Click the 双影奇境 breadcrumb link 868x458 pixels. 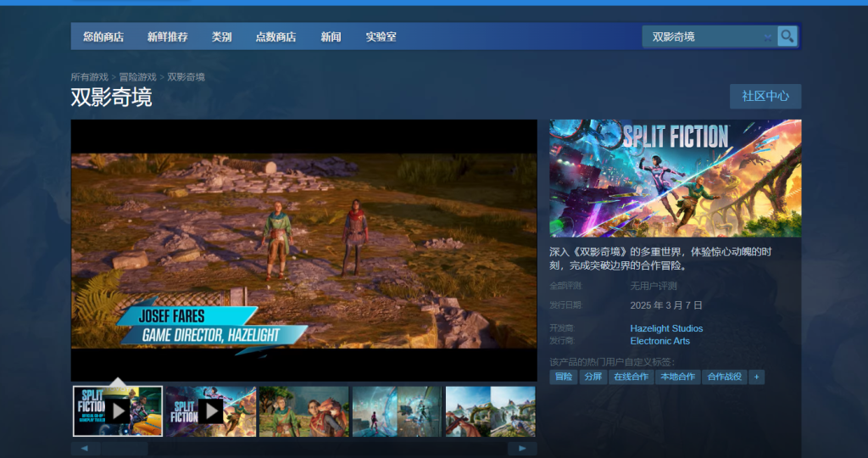[x=186, y=77]
